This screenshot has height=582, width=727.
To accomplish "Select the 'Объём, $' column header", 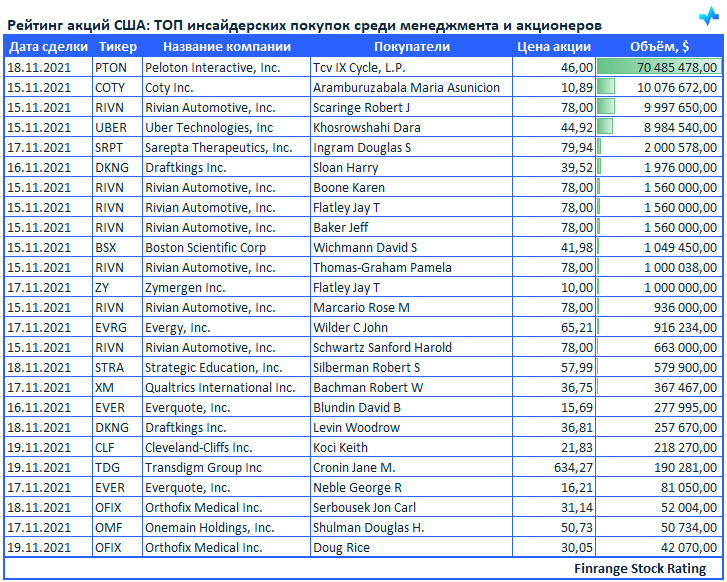I will (x=659, y=47).
